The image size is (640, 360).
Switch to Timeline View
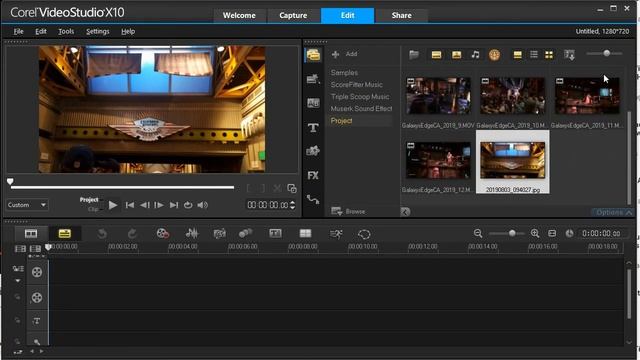(x=64, y=233)
